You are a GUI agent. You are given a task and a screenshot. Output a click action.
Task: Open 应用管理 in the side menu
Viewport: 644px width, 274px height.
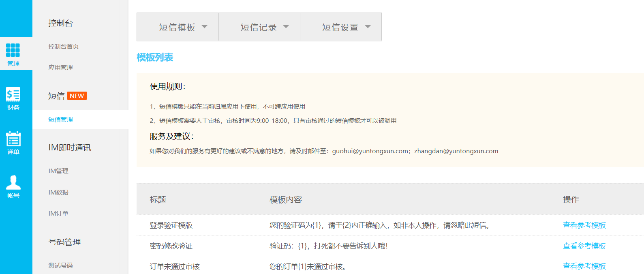[x=61, y=68]
